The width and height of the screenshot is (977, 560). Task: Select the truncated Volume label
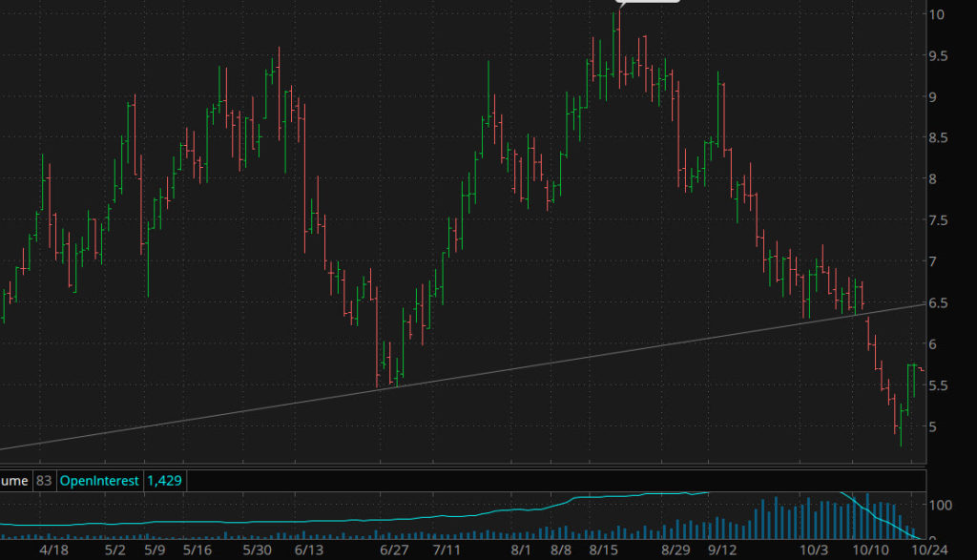(x=15, y=481)
